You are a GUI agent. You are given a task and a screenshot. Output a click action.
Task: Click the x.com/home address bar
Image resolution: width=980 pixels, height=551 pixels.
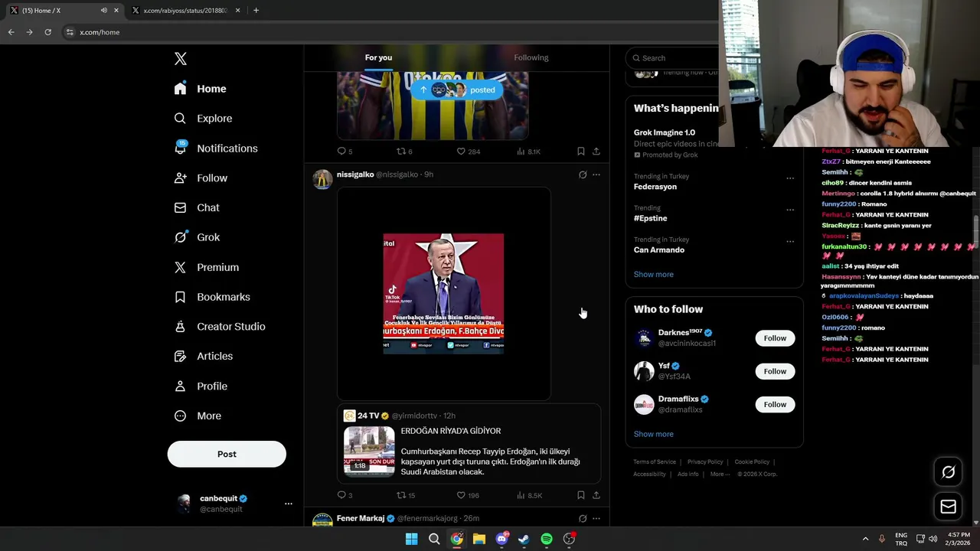click(x=390, y=32)
